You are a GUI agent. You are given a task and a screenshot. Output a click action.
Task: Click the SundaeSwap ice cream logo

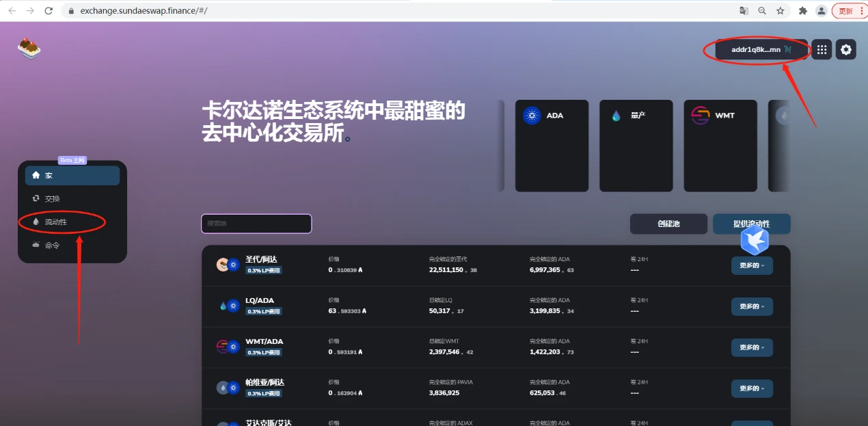(x=29, y=48)
